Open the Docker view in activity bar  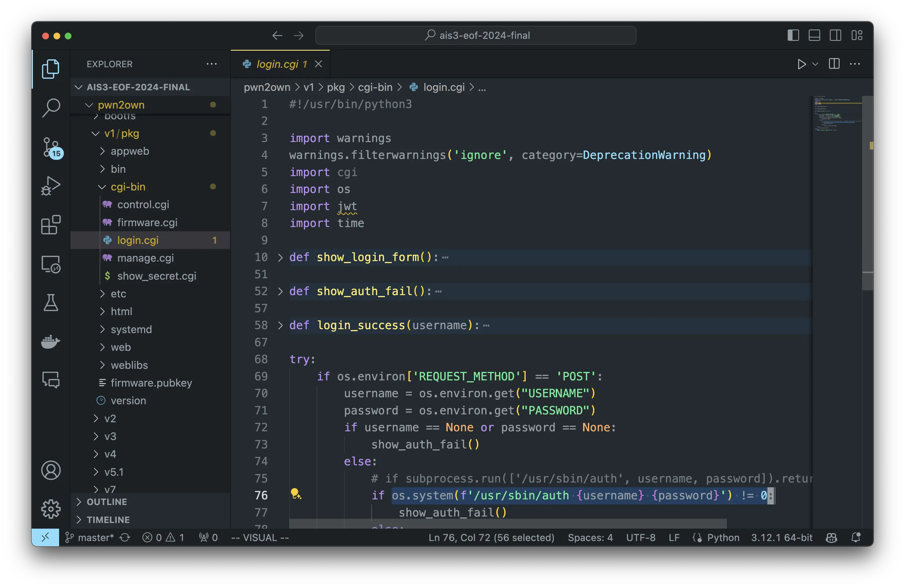point(51,342)
